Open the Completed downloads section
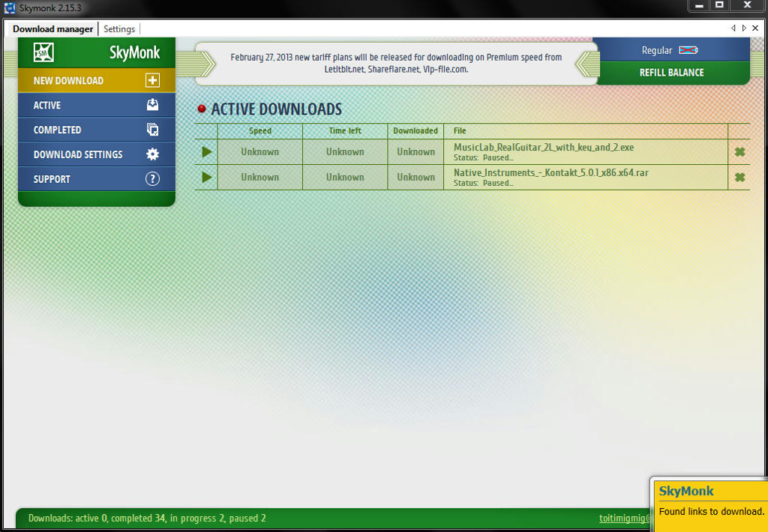The width and height of the screenshot is (768, 532). pos(97,130)
